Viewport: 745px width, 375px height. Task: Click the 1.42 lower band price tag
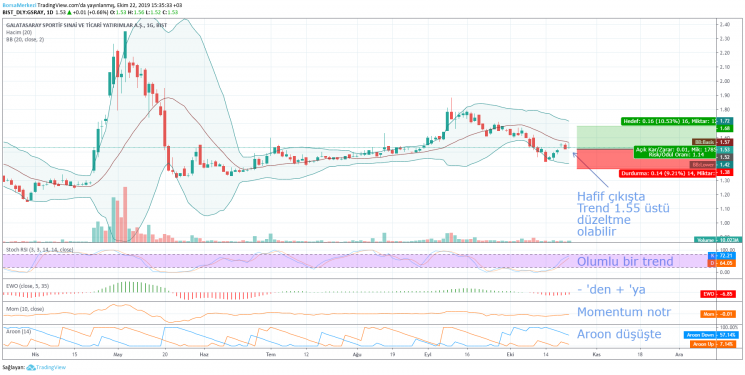tap(724, 164)
